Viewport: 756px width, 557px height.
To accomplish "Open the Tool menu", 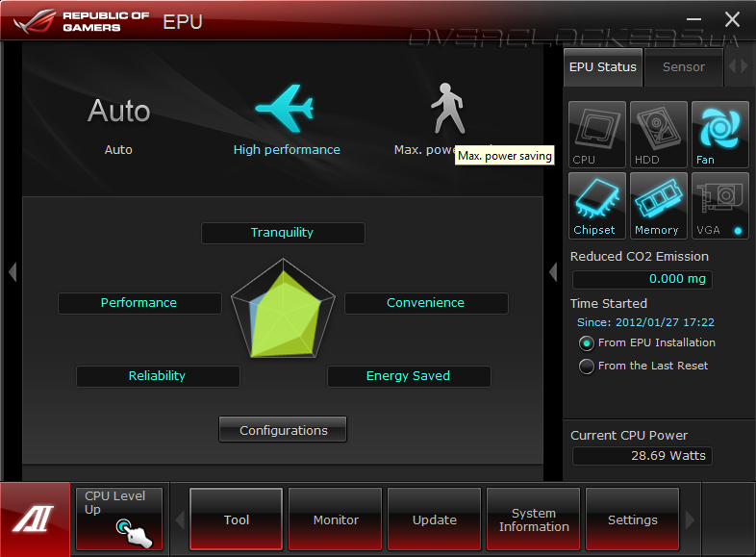I will click(237, 519).
